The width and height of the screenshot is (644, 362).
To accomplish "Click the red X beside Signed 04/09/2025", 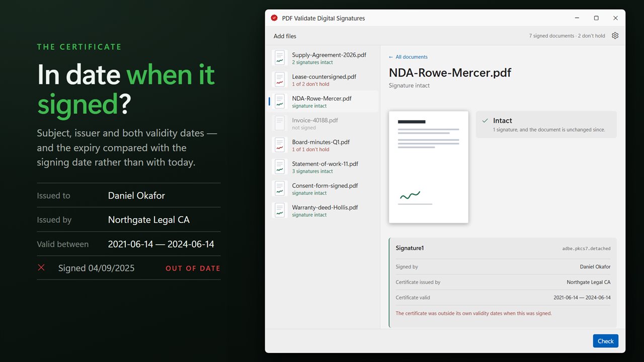I will 41,267.
